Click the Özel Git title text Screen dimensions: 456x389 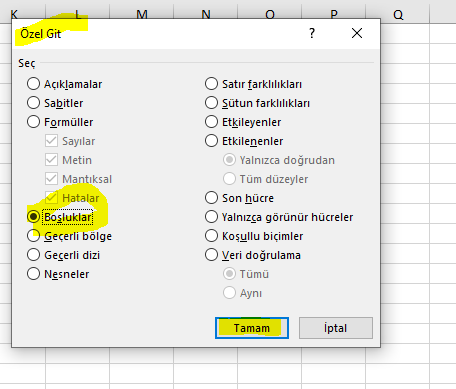coord(41,34)
